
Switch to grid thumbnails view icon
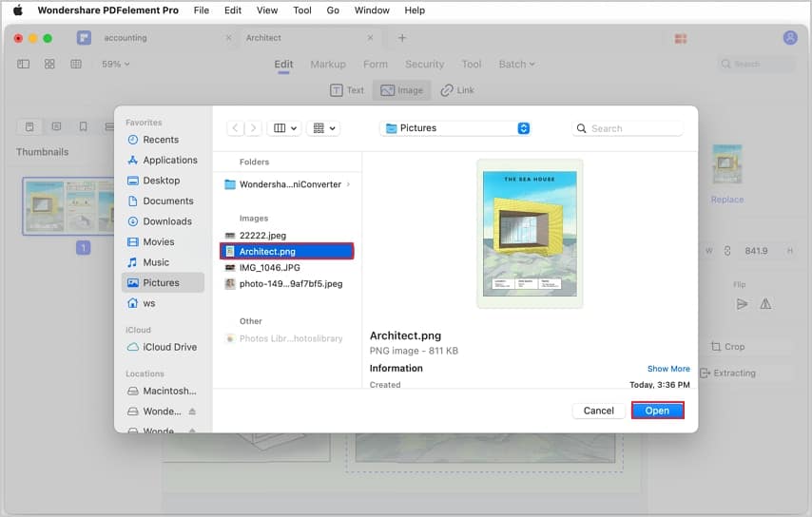click(49, 65)
